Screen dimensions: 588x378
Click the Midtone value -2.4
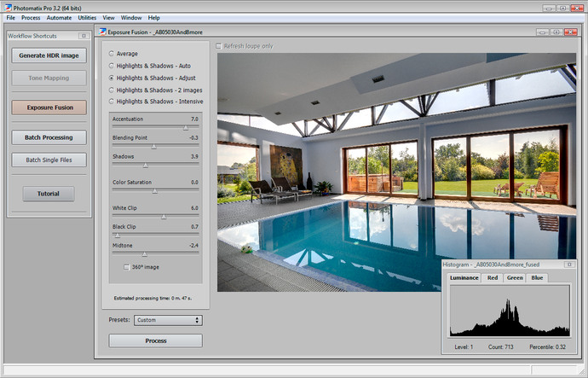193,246
